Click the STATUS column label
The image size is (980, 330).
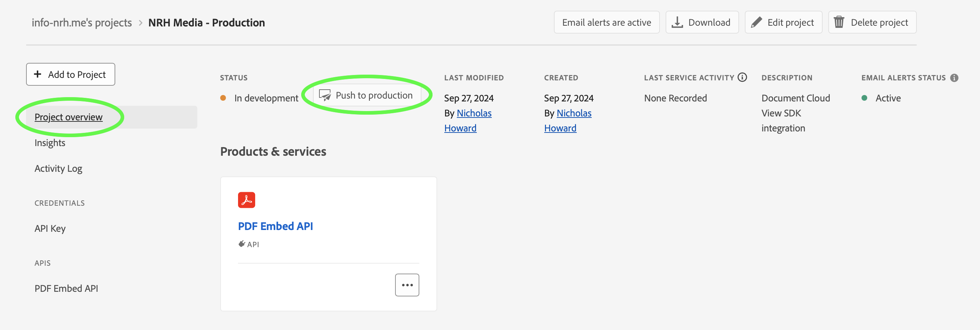pyautogui.click(x=234, y=77)
